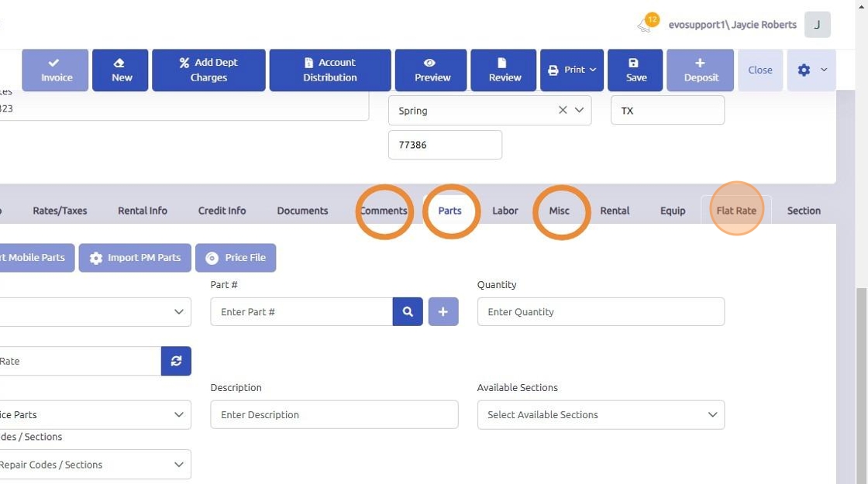Click the notification bell icon
868x484 pixels.
646,25
